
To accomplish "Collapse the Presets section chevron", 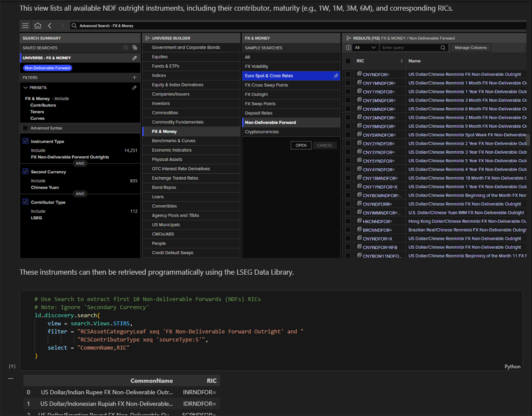I will (x=26, y=88).
